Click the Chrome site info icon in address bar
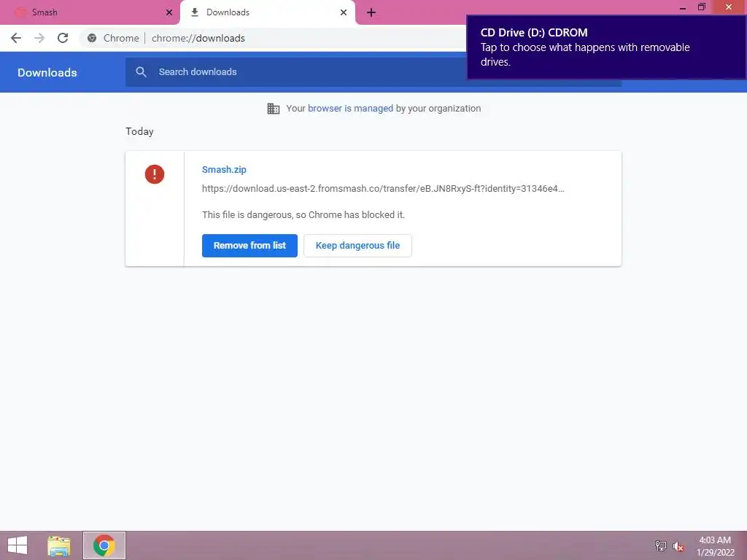The width and height of the screenshot is (747, 560). pos(92,38)
